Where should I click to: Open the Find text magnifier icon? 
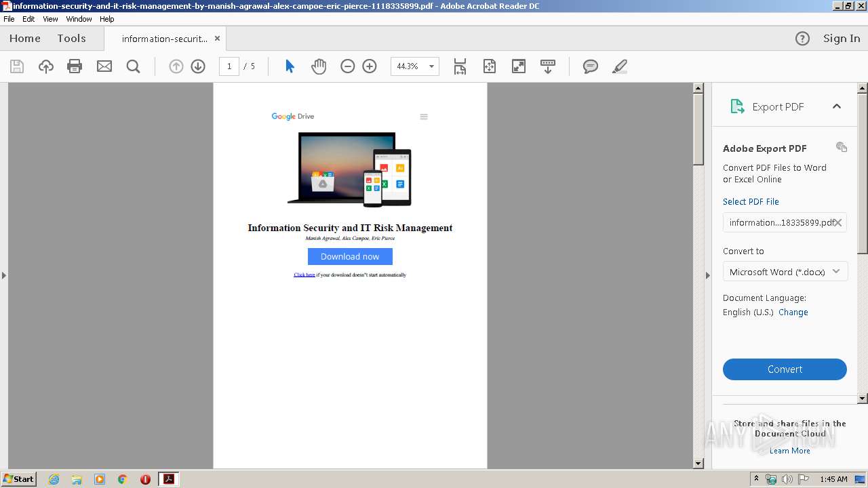(x=134, y=66)
